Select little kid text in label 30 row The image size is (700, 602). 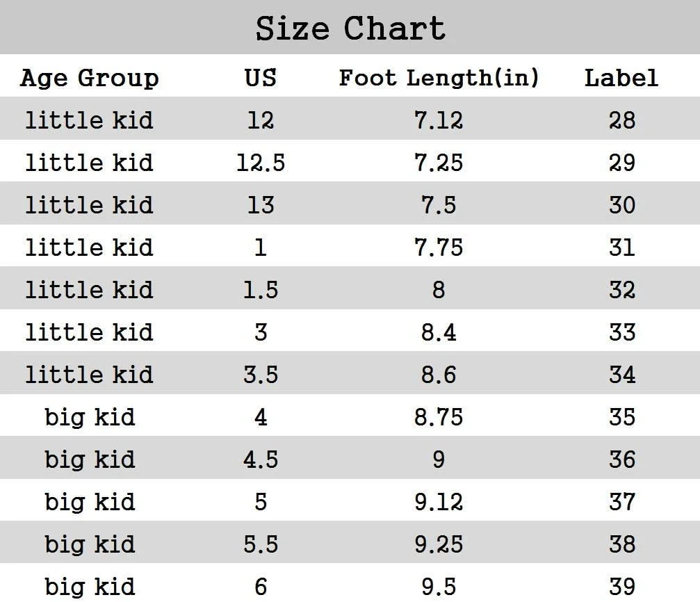90,205
